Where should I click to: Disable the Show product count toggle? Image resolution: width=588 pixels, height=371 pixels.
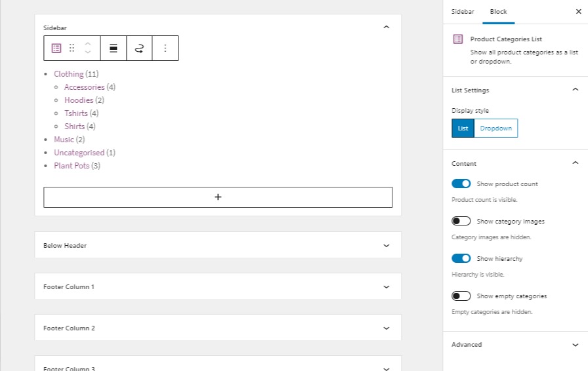(461, 184)
